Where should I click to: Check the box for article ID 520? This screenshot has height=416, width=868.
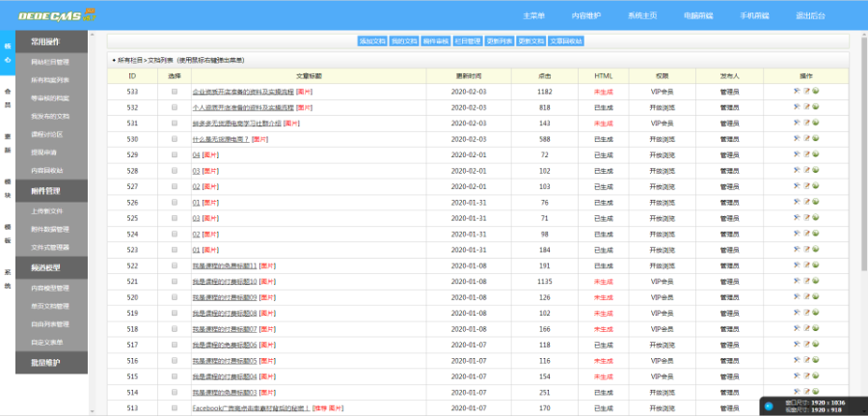tap(175, 296)
